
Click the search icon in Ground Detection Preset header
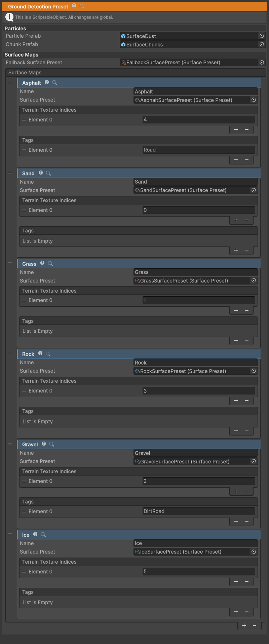(x=82, y=6)
